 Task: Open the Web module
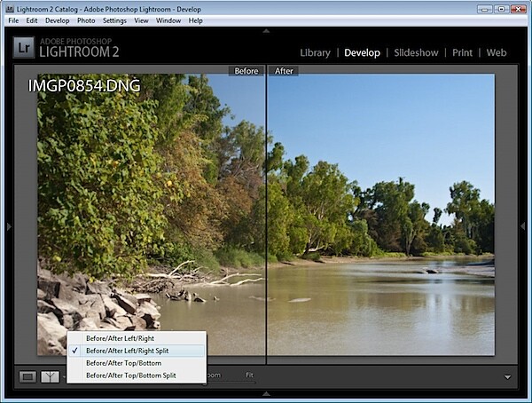tap(497, 52)
